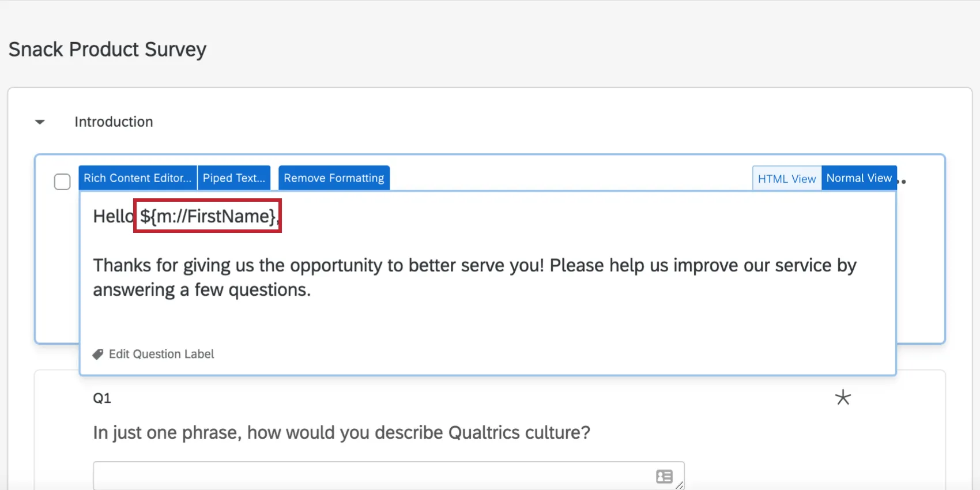Open the question's three-dot options menu
The width and height of the screenshot is (980, 490).
[903, 182]
